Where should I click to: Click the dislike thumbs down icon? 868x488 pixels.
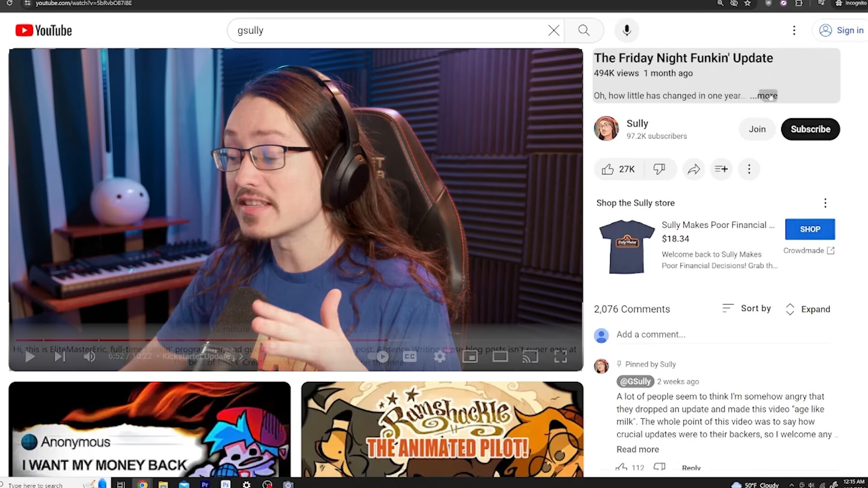pos(659,169)
